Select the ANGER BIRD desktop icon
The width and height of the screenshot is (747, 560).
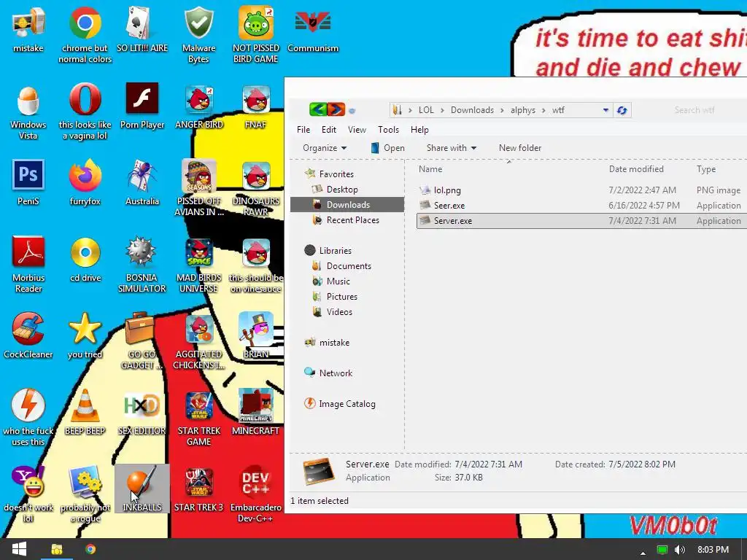(x=198, y=106)
